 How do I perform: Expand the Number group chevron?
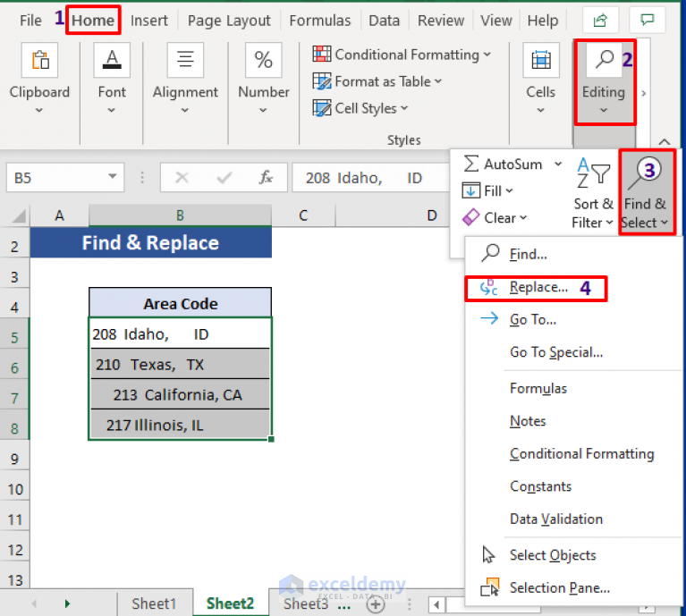[x=263, y=110]
